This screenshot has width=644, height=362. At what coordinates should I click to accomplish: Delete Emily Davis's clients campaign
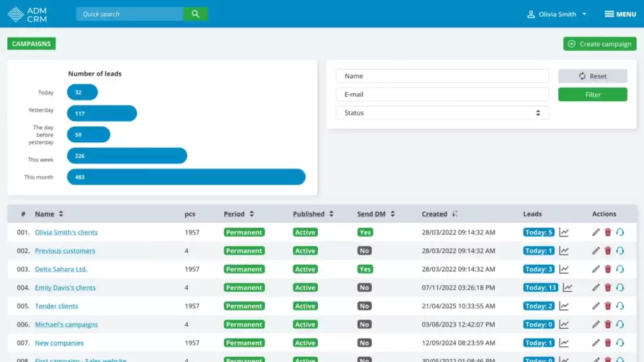[608, 288]
